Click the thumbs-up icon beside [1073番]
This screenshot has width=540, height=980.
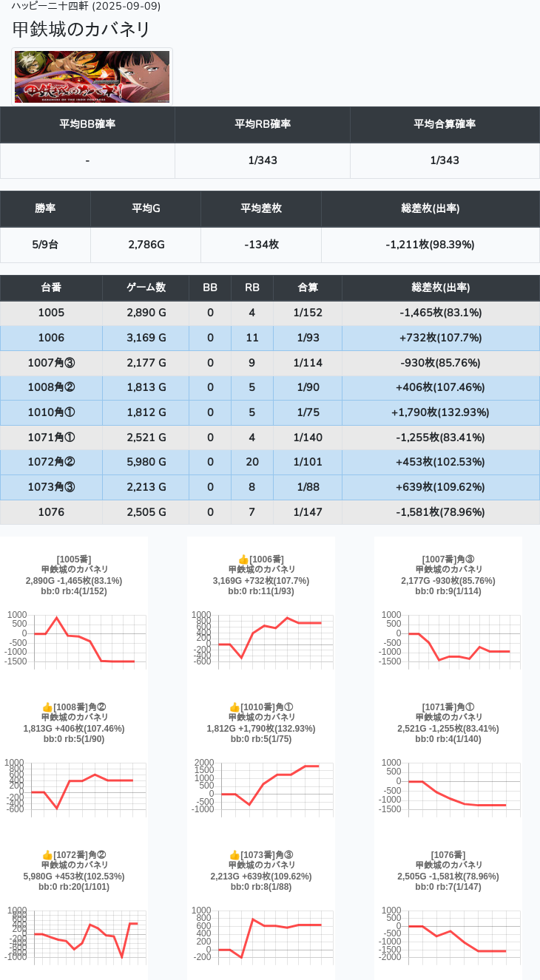pos(234,855)
